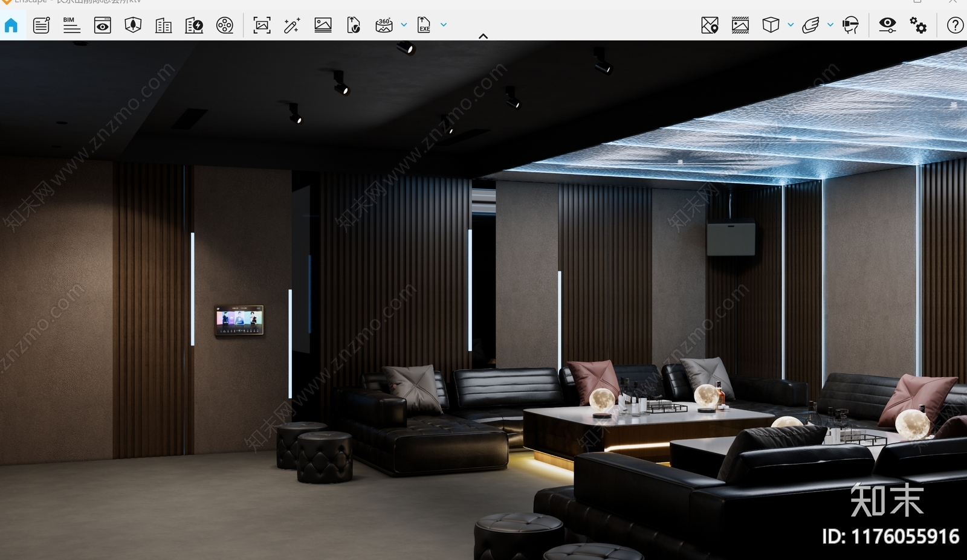
Task: Click the 360 panorama export icon
Action: 384,25
